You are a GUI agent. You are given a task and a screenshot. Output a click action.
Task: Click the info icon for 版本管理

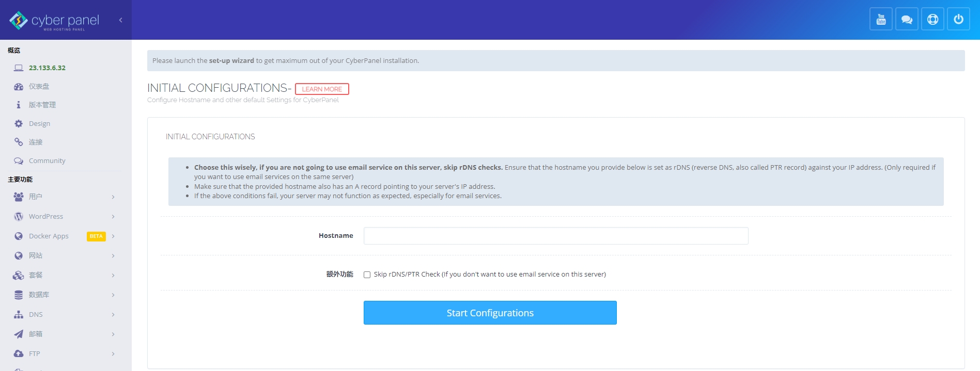[19, 105]
